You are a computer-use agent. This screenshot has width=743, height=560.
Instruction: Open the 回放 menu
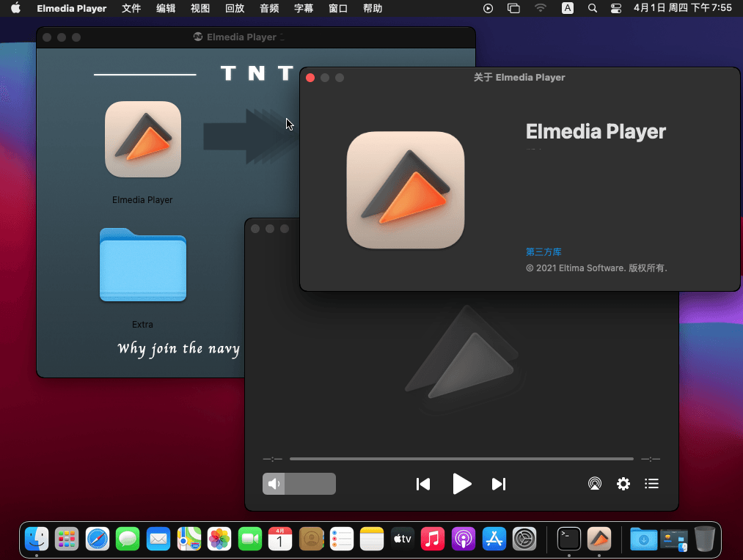(235, 9)
